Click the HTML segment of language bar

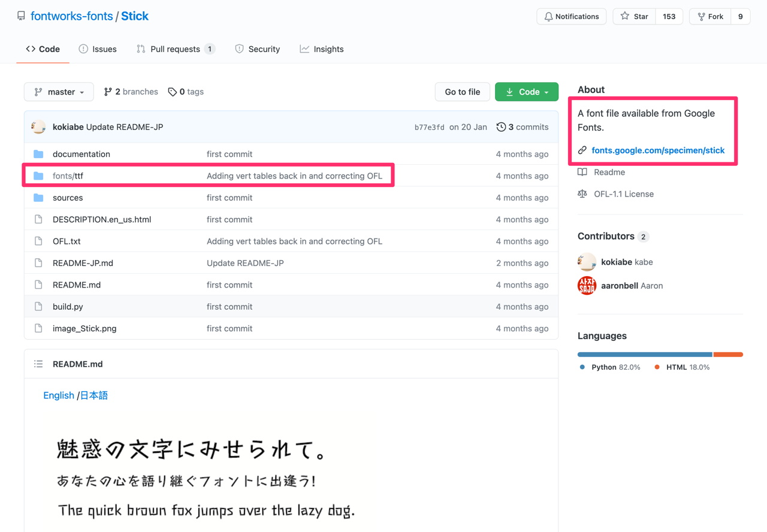click(x=728, y=355)
